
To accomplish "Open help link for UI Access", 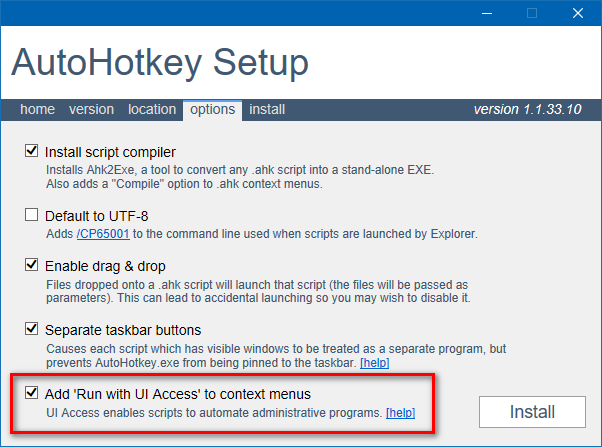I will [401, 412].
